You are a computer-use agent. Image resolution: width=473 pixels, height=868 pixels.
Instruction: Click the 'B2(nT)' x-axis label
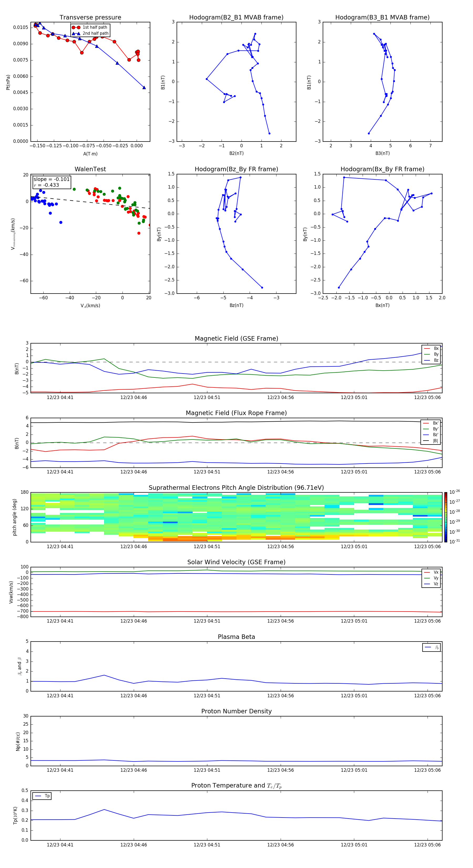tap(236, 153)
